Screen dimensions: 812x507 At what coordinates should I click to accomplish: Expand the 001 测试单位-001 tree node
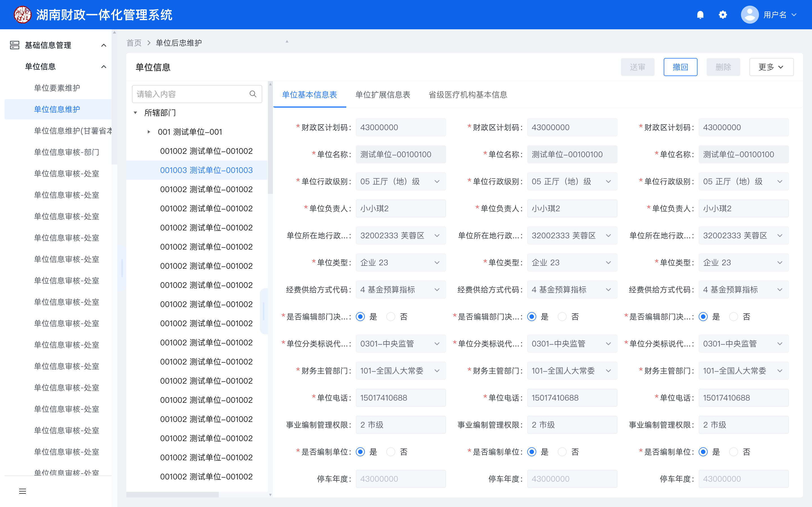pyautogui.click(x=149, y=132)
